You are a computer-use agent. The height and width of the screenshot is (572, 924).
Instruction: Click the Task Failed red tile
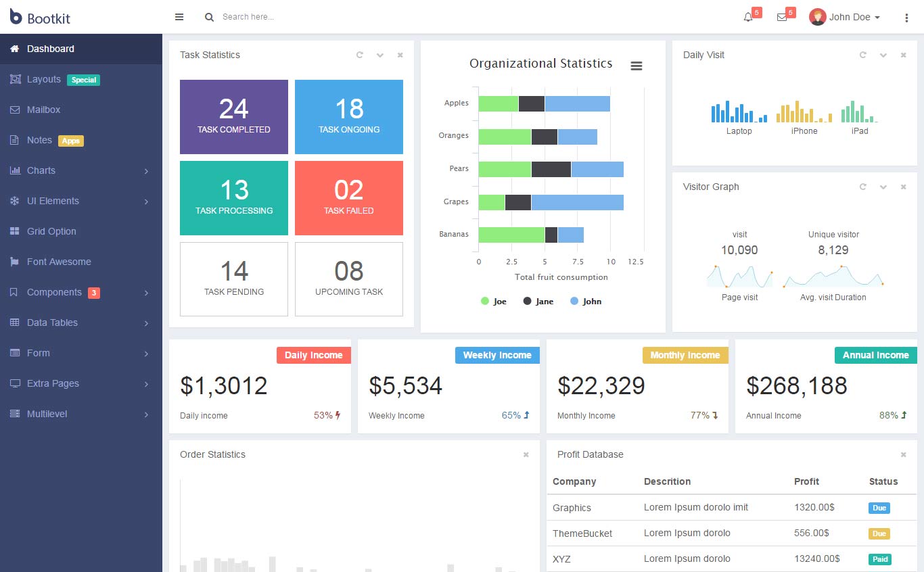pos(349,198)
